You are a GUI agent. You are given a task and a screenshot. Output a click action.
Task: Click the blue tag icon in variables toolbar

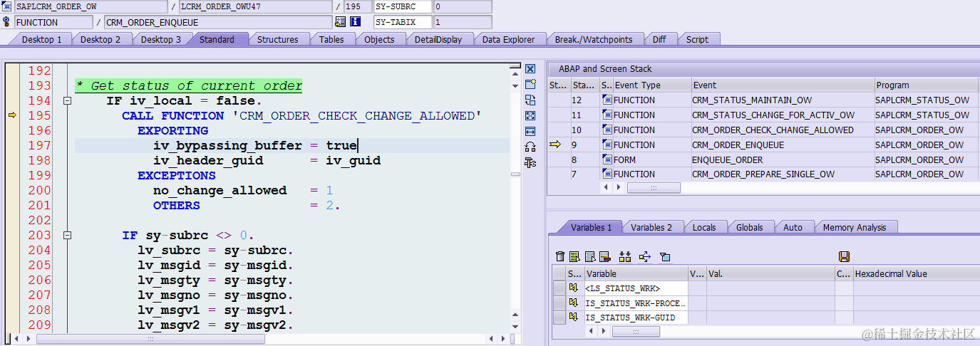pos(665,256)
